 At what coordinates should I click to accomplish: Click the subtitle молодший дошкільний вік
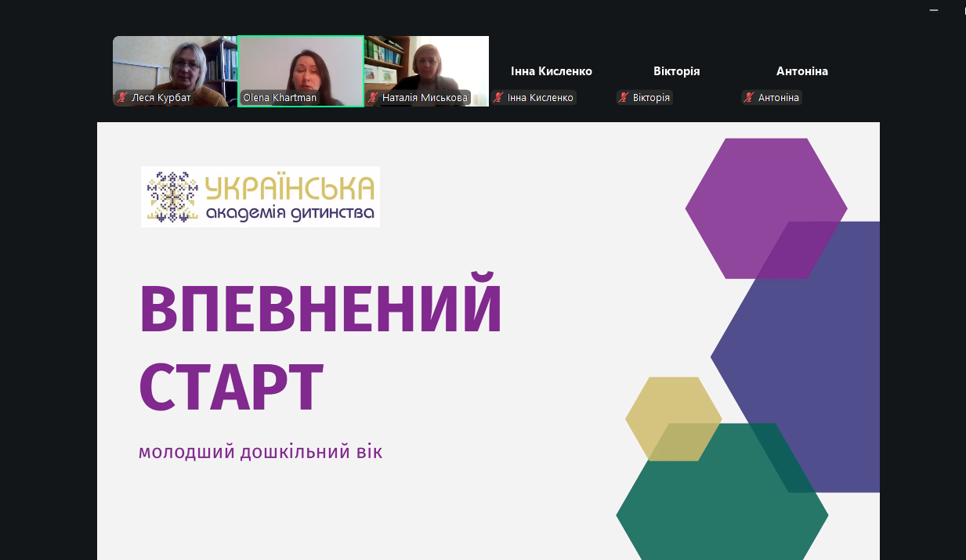coord(260,453)
